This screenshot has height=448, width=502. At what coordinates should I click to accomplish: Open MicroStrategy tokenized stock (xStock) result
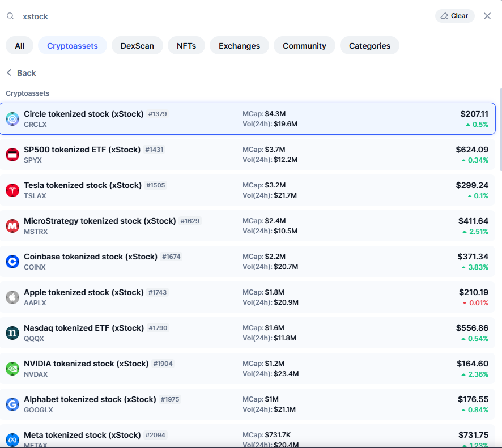248,225
